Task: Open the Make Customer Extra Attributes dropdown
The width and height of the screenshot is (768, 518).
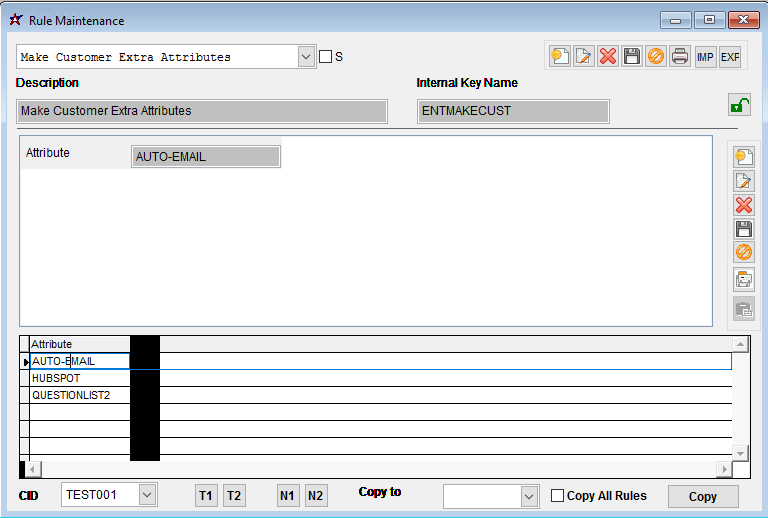Action: (306, 57)
